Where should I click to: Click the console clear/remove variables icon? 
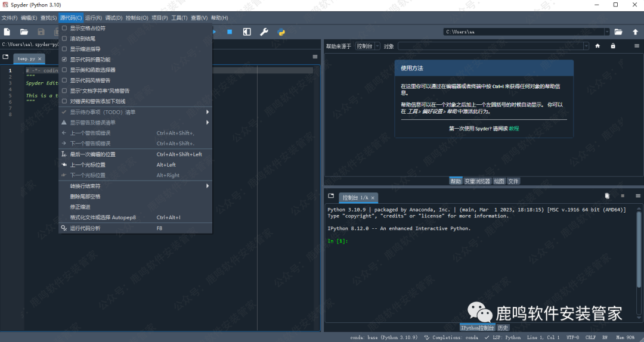(607, 196)
